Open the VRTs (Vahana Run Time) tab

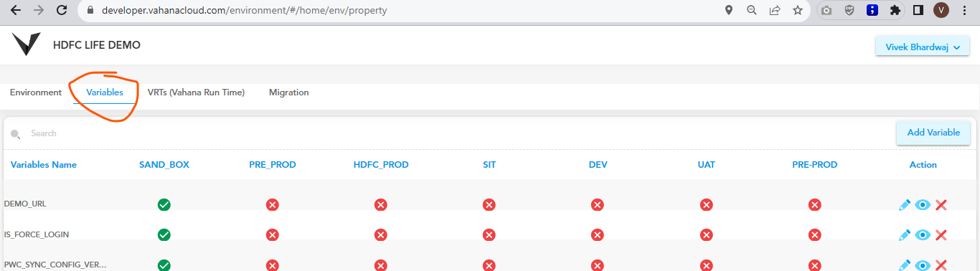click(196, 92)
